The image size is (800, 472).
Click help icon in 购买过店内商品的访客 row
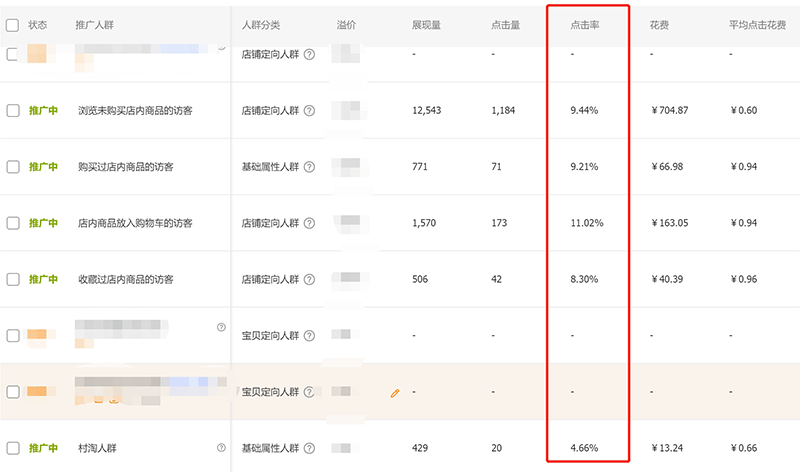pyautogui.click(x=309, y=167)
